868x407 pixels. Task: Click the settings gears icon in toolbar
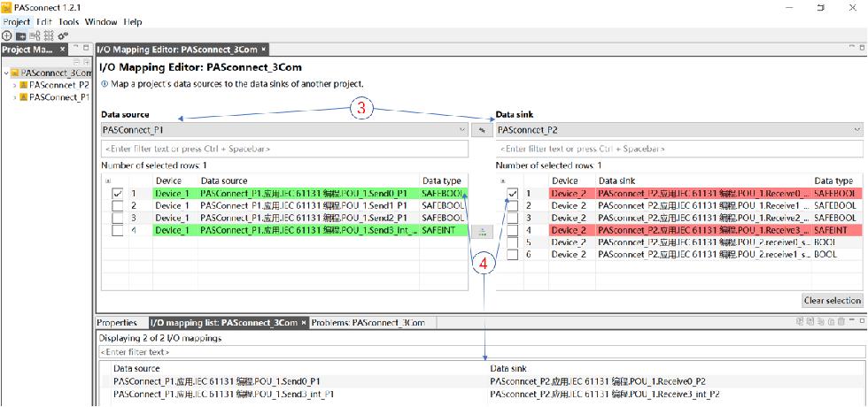coord(62,35)
